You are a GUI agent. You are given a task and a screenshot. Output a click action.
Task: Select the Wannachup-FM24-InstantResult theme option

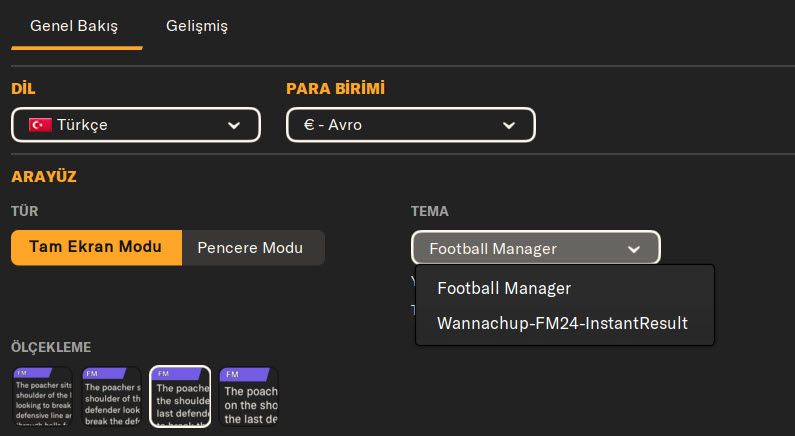click(x=562, y=323)
